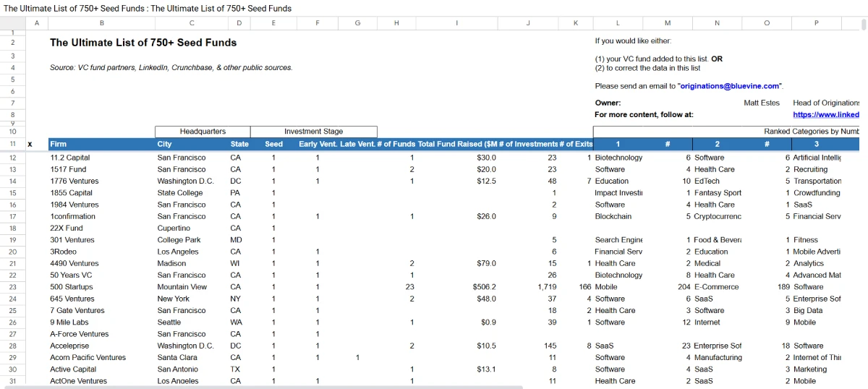868x389 pixels.
Task: Click the Crowdfunding category cell
Action: click(x=817, y=193)
